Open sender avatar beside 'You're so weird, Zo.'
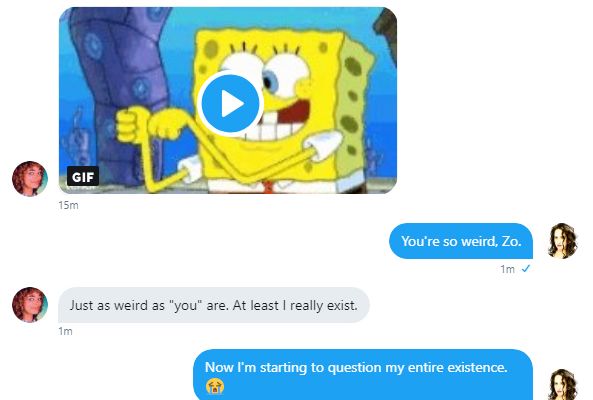This screenshot has height=400, width=593. [x=562, y=241]
